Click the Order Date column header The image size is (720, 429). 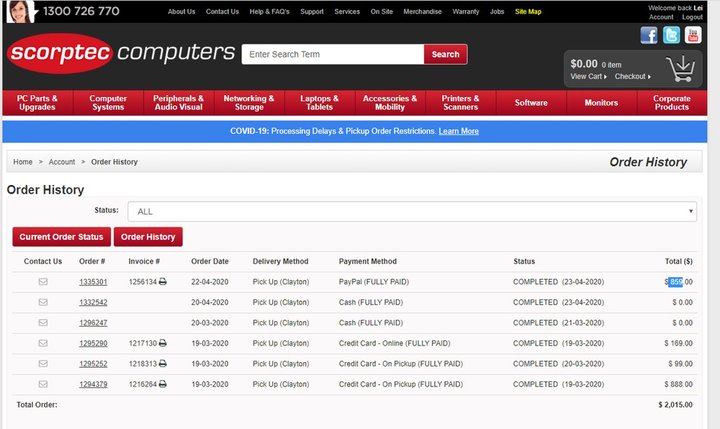[210, 261]
